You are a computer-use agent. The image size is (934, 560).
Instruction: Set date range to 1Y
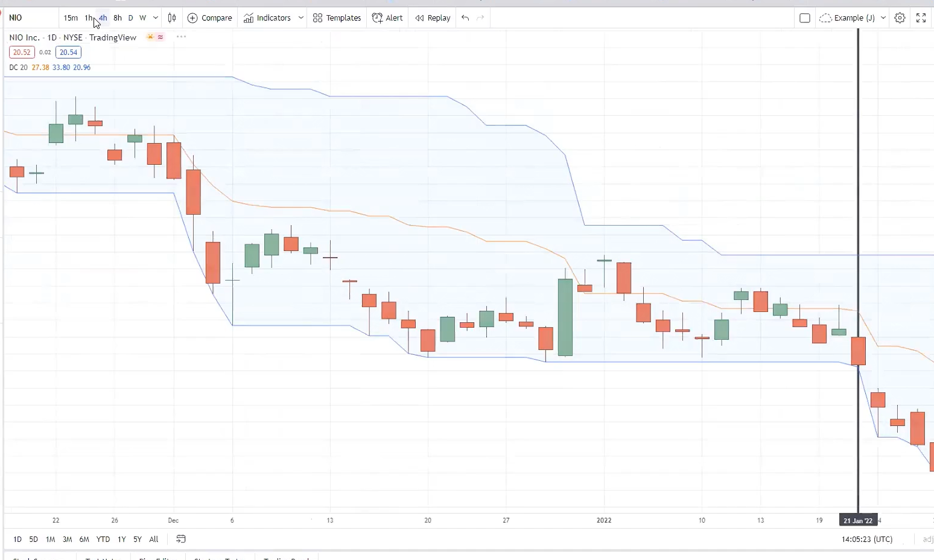pyautogui.click(x=122, y=539)
